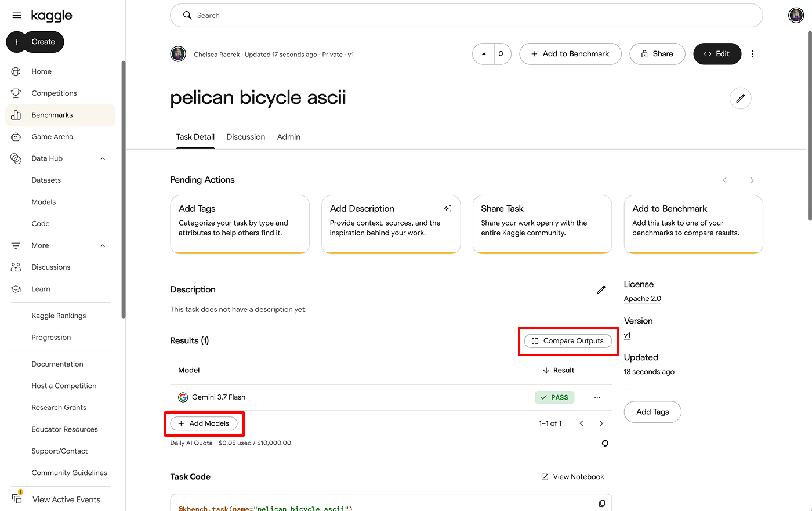Go to next results page

coord(601,423)
